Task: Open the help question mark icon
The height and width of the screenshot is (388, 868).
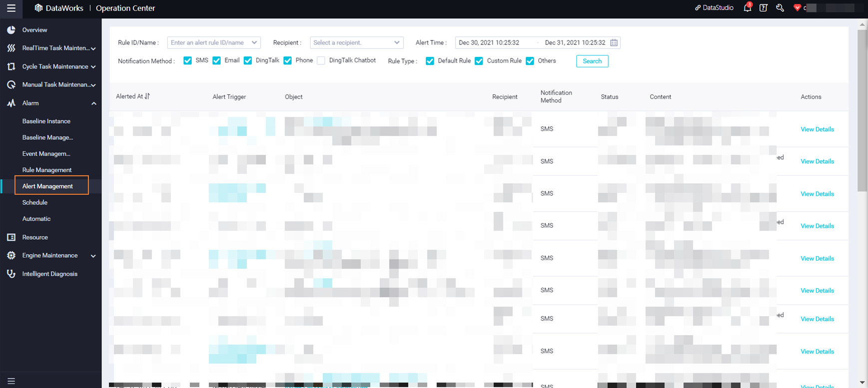Action: point(763,7)
